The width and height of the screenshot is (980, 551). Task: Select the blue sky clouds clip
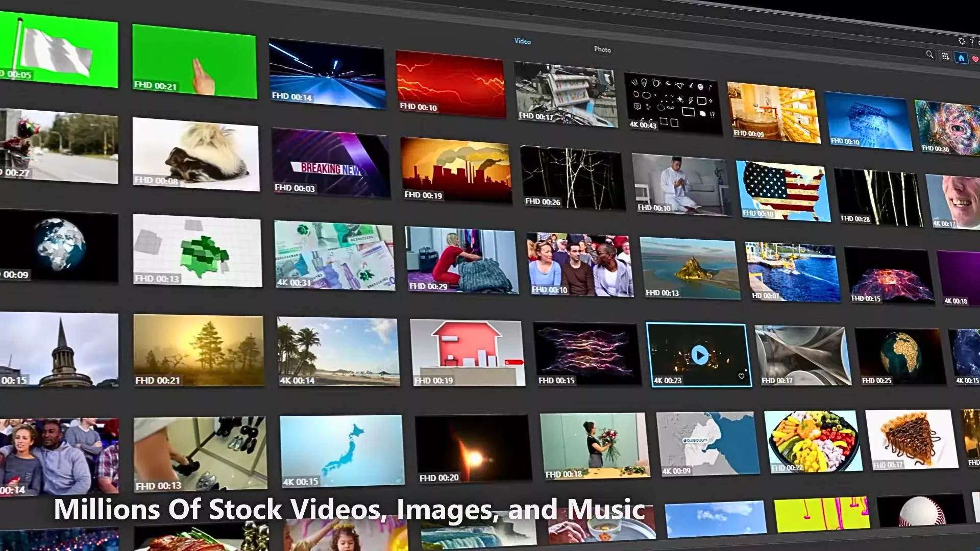tap(716, 519)
